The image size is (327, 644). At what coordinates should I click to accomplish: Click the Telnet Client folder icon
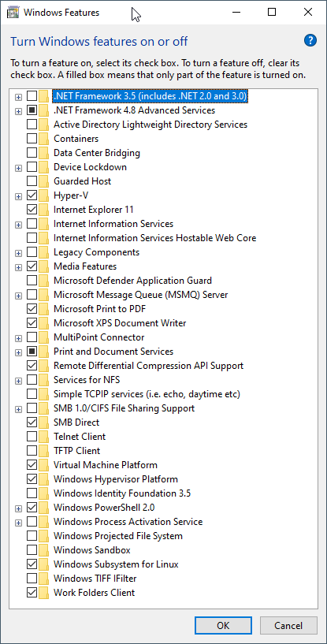coord(44,437)
